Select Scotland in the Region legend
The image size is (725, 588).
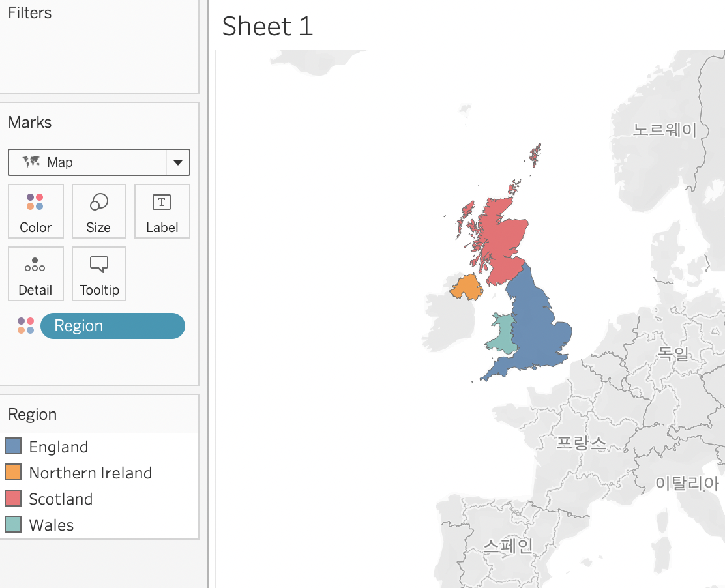click(61, 499)
